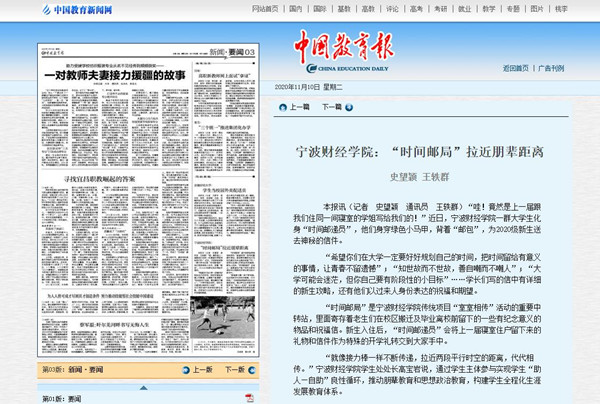Click the 返回首页 link
Viewport: 600px width, 404px height.
pos(516,68)
